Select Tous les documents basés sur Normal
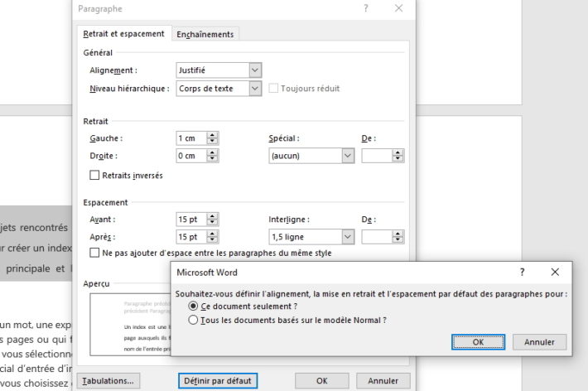 point(193,320)
